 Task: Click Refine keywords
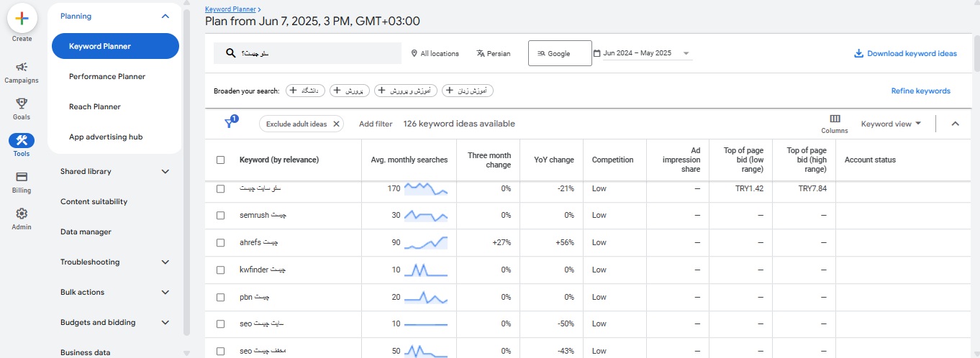coord(921,91)
